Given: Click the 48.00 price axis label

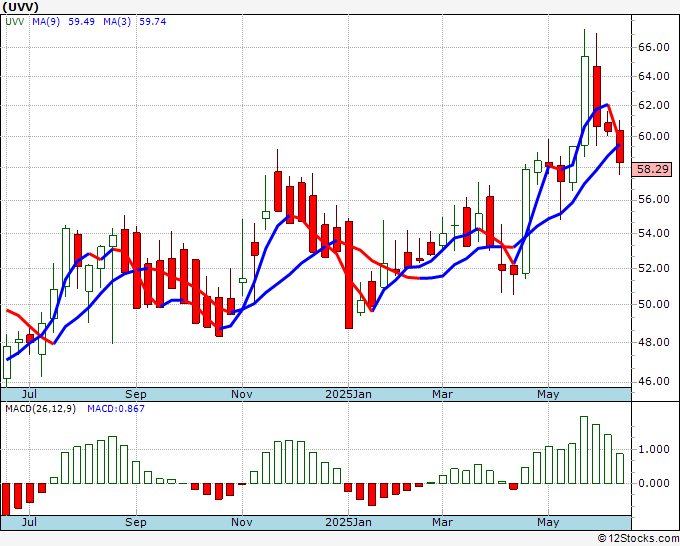Looking at the screenshot, I should click(653, 342).
